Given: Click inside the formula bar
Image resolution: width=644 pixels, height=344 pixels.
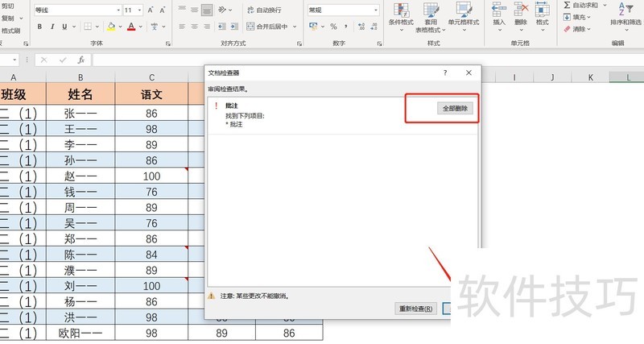Looking at the screenshot, I should 368,60.
